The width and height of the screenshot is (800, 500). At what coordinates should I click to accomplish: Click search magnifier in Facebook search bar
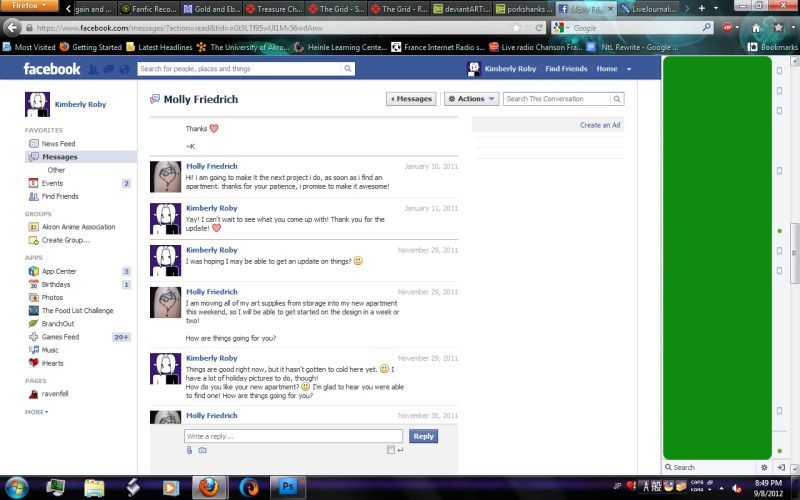coord(347,68)
